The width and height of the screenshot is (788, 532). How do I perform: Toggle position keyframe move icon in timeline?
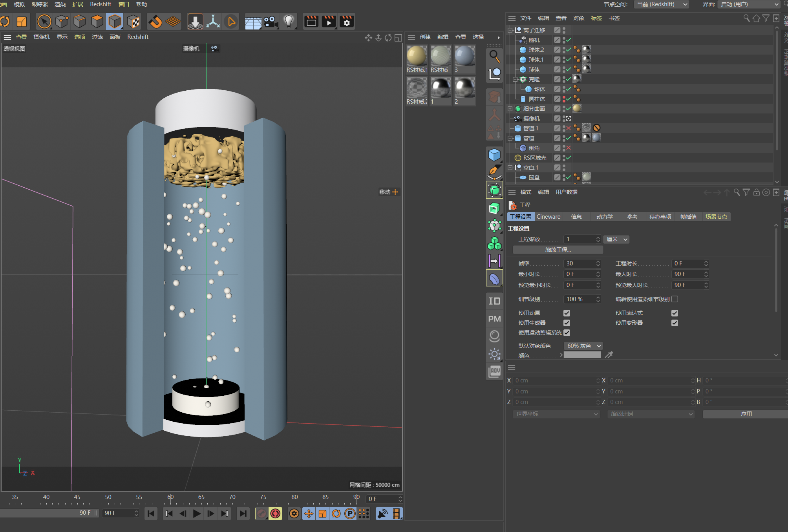tap(309, 514)
